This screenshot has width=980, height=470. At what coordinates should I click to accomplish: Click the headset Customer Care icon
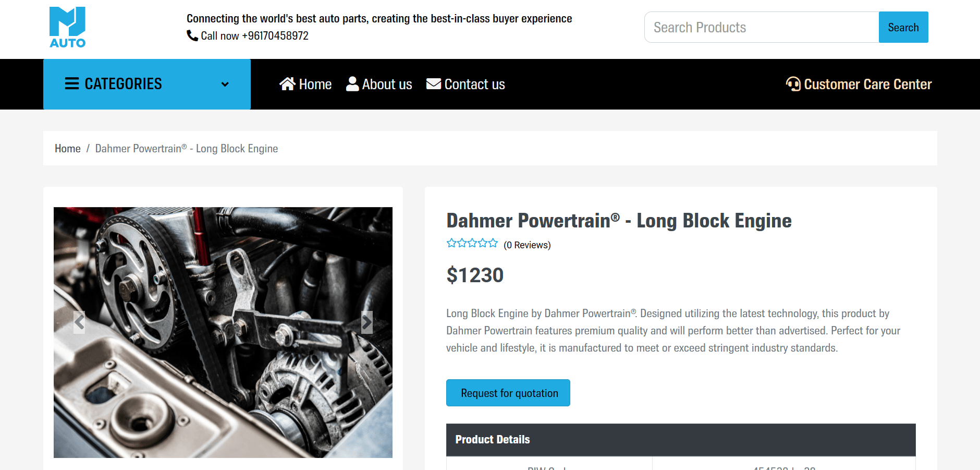point(793,84)
